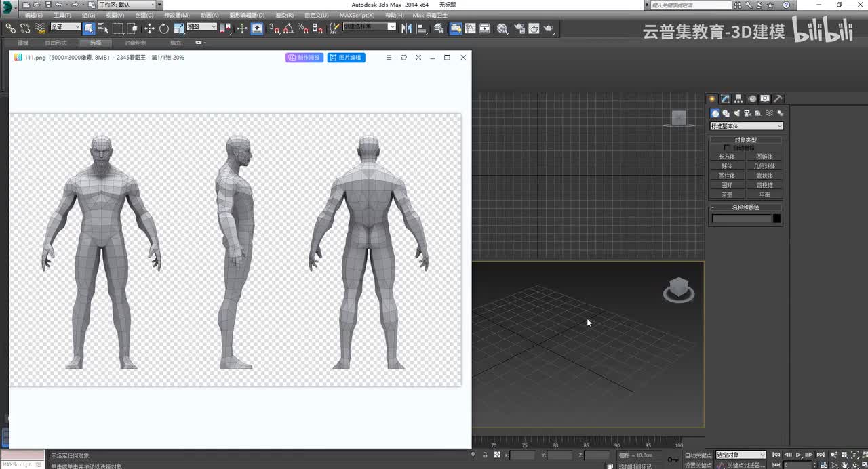Image resolution: width=868 pixels, height=469 pixels.
Task: Open the 标准基本体 primitive type dropdown
Action: [746, 126]
